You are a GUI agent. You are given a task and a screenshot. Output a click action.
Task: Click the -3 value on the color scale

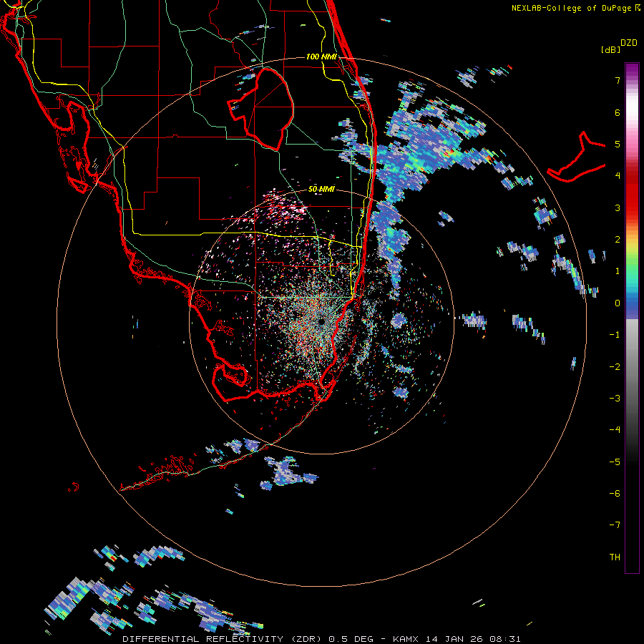615,399
